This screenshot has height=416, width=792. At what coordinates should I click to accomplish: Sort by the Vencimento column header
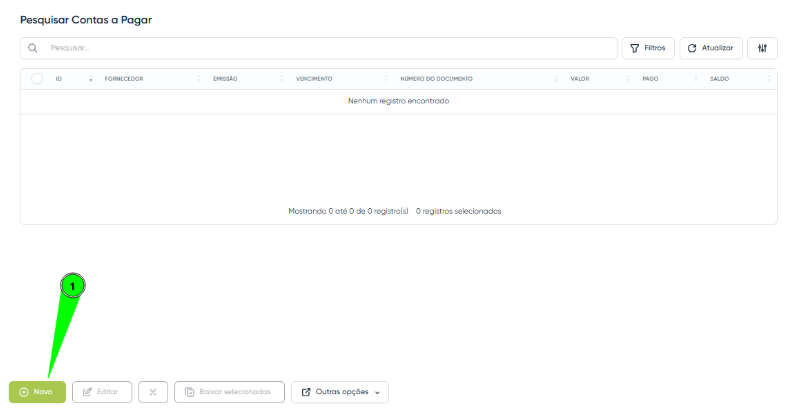[314, 78]
